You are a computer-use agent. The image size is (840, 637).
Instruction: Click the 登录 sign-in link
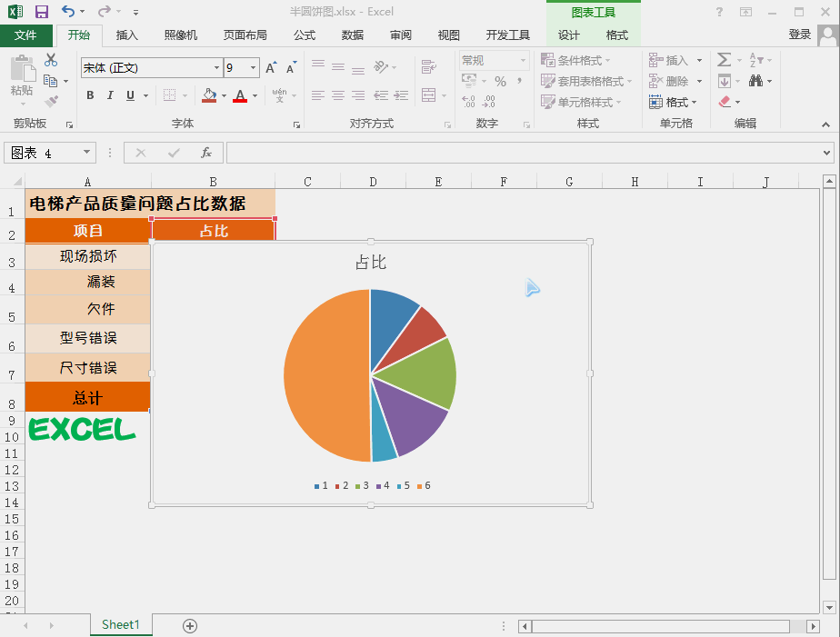tap(799, 35)
